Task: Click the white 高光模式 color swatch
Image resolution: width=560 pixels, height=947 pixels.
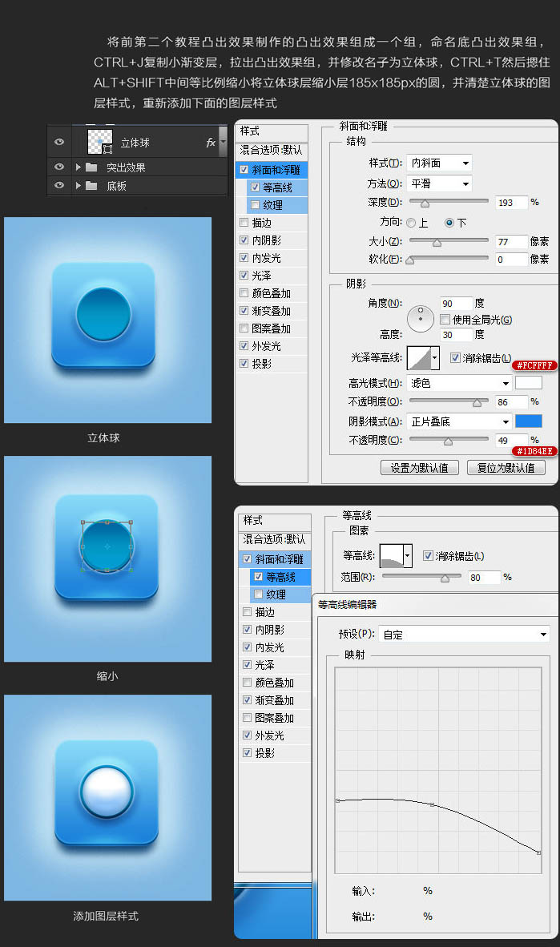Action: pos(529,383)
